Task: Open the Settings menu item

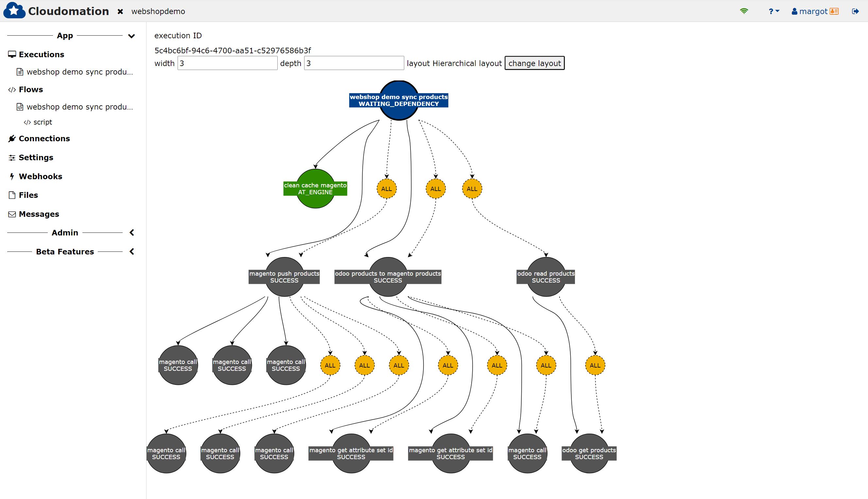Action: pos(36,157)
